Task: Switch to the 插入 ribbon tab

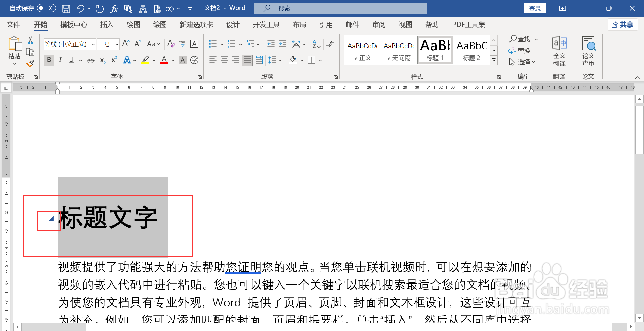Action: click(x=107, y=25)
